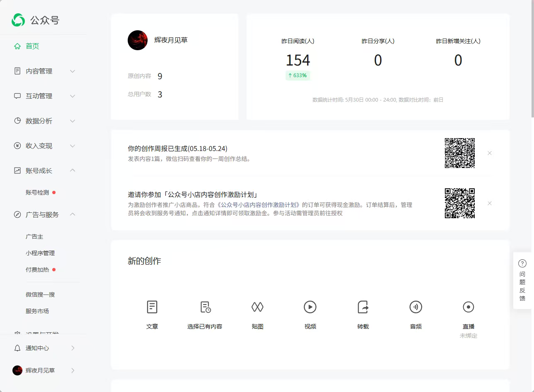Click the 收入变现 yen coin icon
534x392 pixels.
coord(17,146)
